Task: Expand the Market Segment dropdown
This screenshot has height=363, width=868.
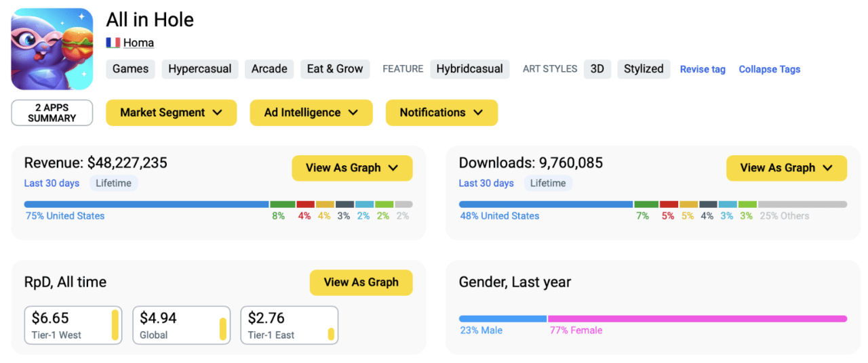Action: point(171,112)
